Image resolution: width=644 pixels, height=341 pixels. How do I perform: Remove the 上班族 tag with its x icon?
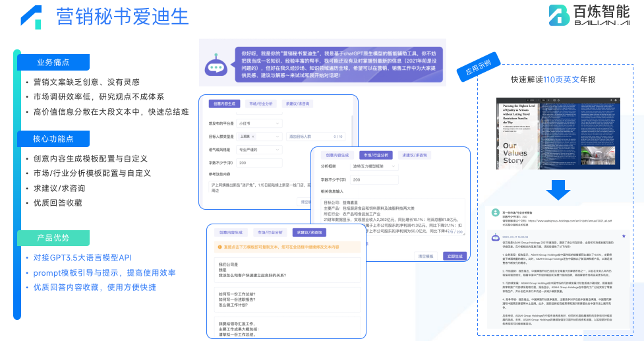pos(253,137)
